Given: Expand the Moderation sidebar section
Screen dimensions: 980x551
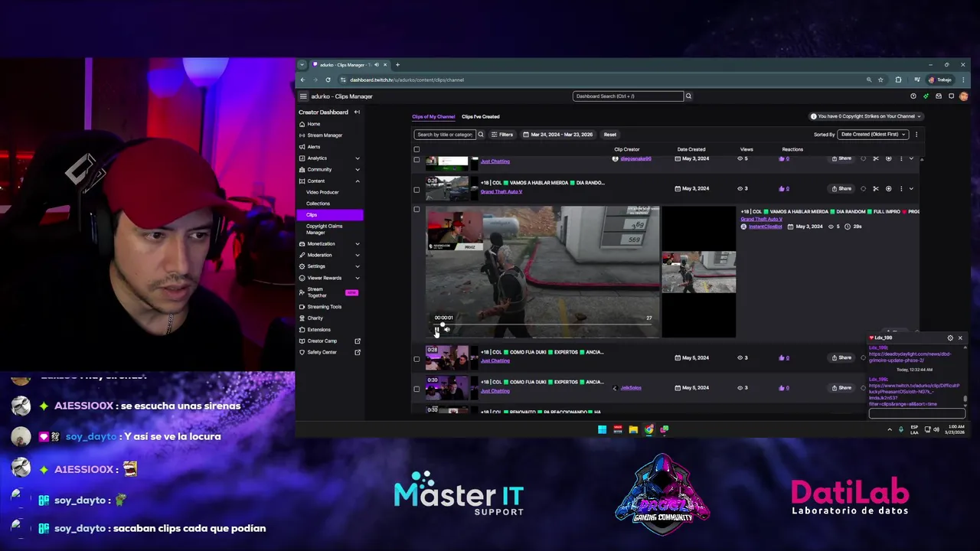Looking at the screenshot, I should [x=358, y=255].
